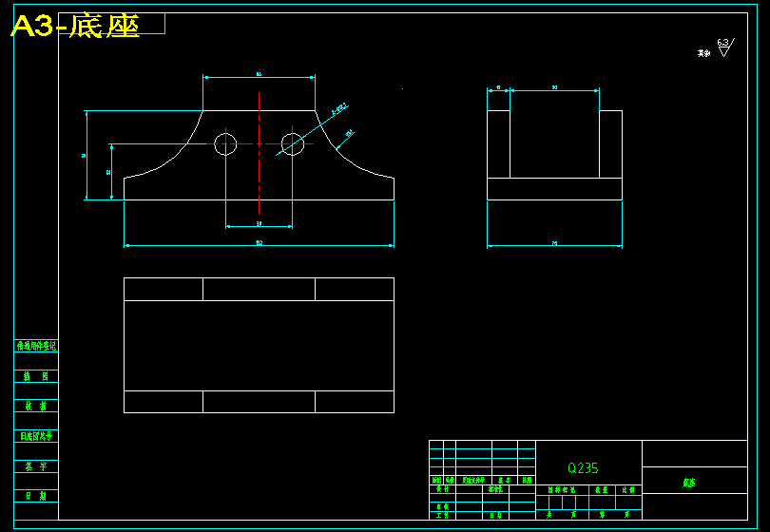Click the green "Q235" material label

tap(583, 468)
